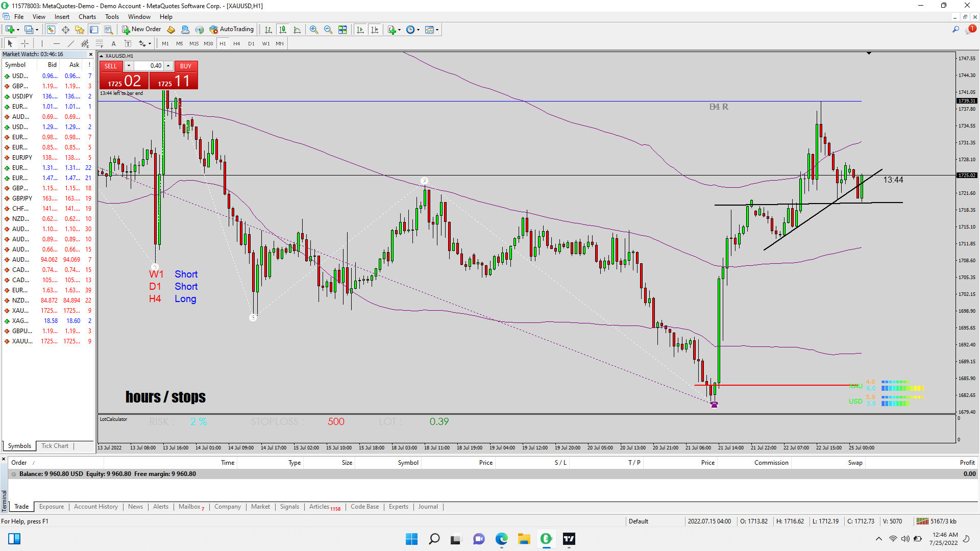980x551 pixels.
Task: Toggle the Market Watch window icon
Action: pos(51,30)
